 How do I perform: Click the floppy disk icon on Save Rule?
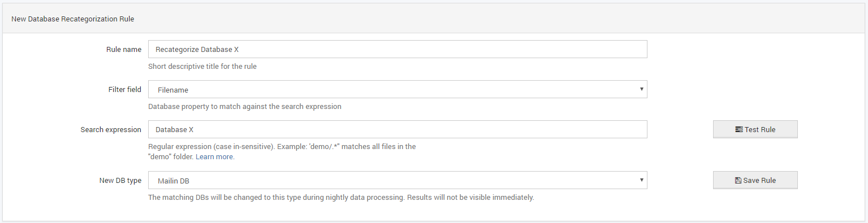pyautogui.click(x=738, y=180)
